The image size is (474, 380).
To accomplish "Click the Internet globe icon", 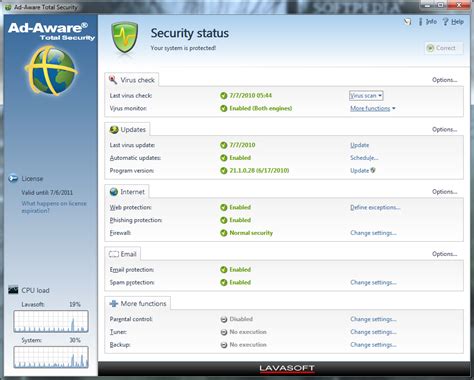I will click(x=114, y=192).
